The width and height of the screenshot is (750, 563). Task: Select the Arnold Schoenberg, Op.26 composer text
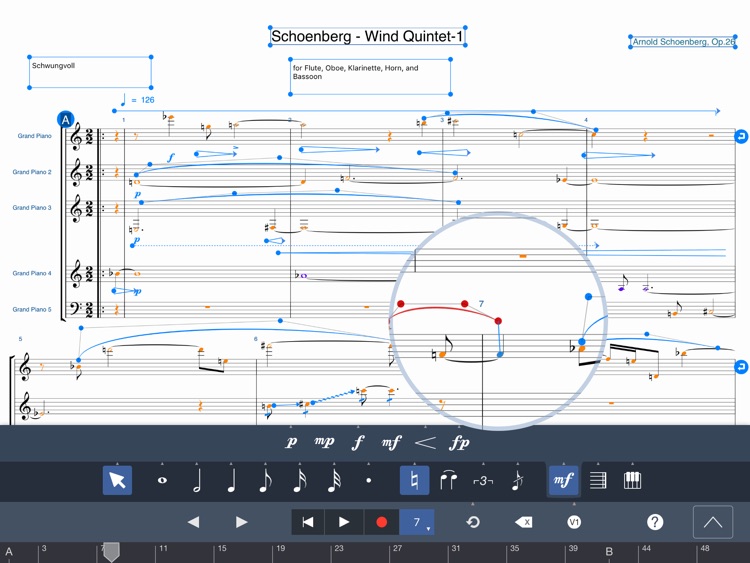pyautogui.click(x=683, y=42)
